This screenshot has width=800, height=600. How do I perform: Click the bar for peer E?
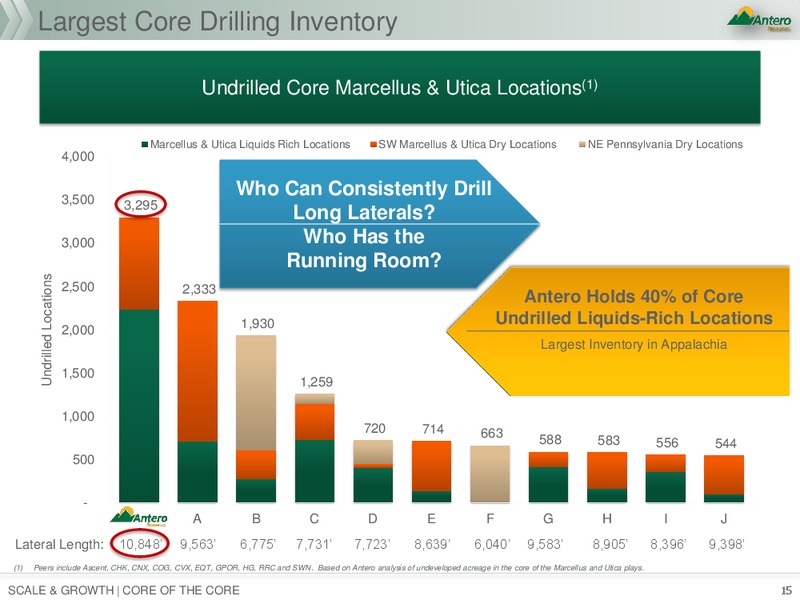[x=432, y=471]
